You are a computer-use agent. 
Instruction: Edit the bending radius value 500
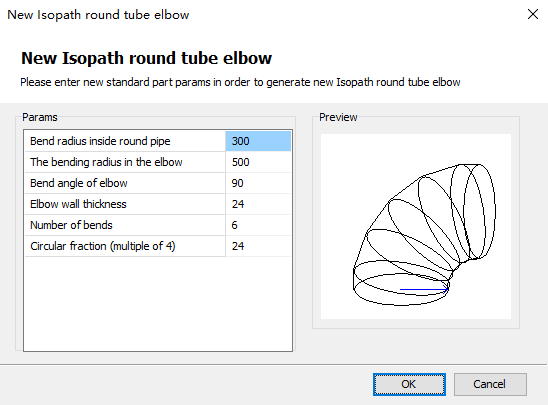pos(258,162)
